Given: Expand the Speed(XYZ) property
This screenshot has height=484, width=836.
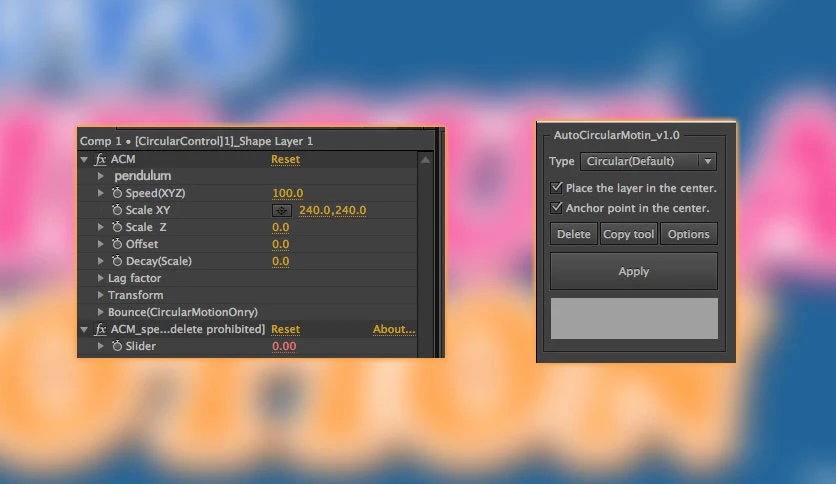Looking at the screenshot, I should click(x=100, y=193).
